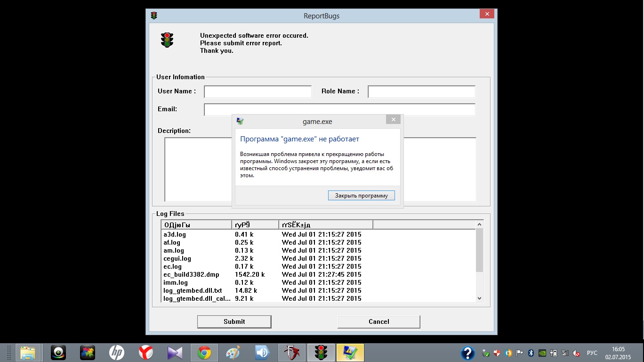Select log_gtembed.dll.txt row
The image size is (644, 362).
(x=193, y=290)
